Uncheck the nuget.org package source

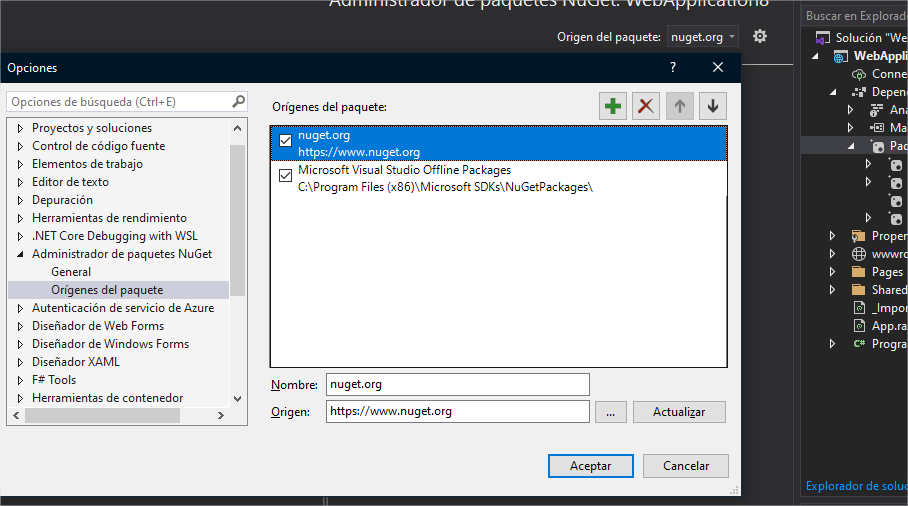pos(286,141)
